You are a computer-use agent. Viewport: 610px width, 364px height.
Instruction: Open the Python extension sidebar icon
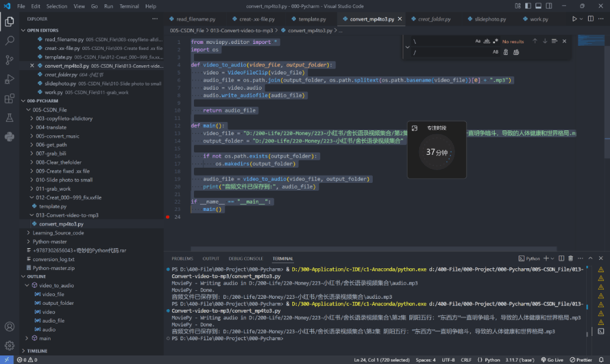click(9, 137)
